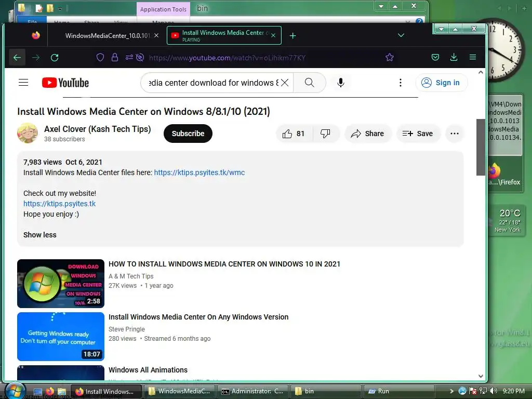Close the Install Windows Media Center tab

click(x=273, y=35)
